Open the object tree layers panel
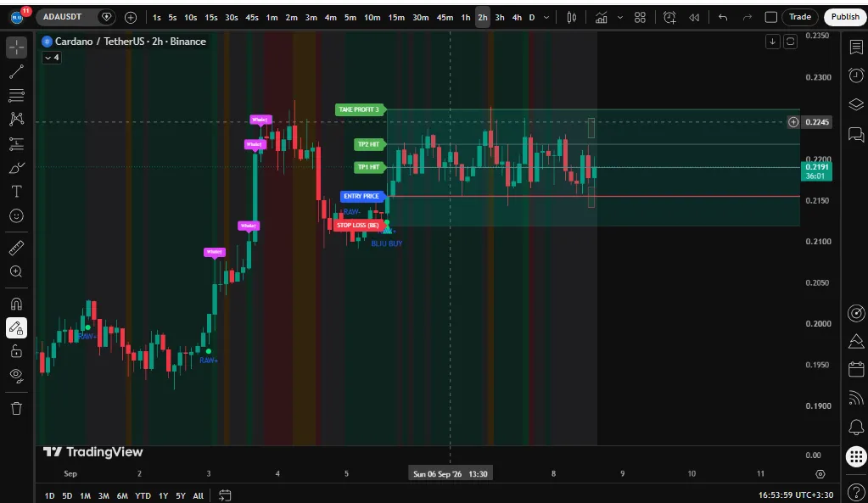Image resolution: width=868 pixels, height=503 pixels. pyautogui.click(x=856, y=104)
